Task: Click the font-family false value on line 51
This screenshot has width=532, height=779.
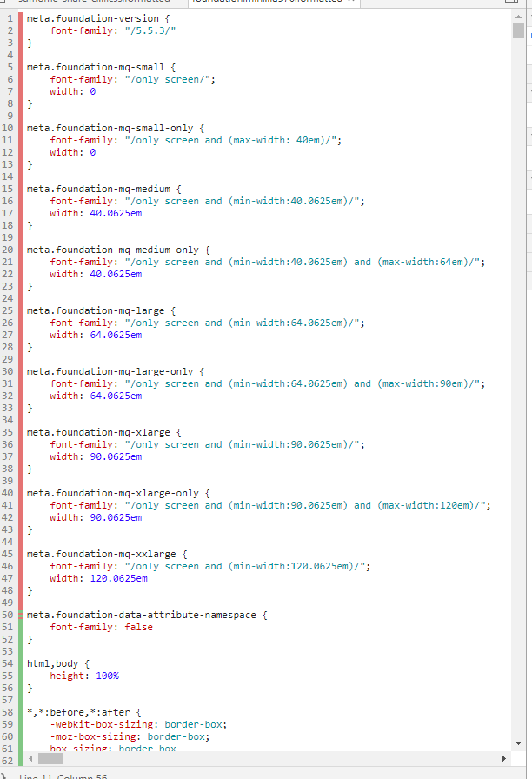Action: tap(138, 627)
